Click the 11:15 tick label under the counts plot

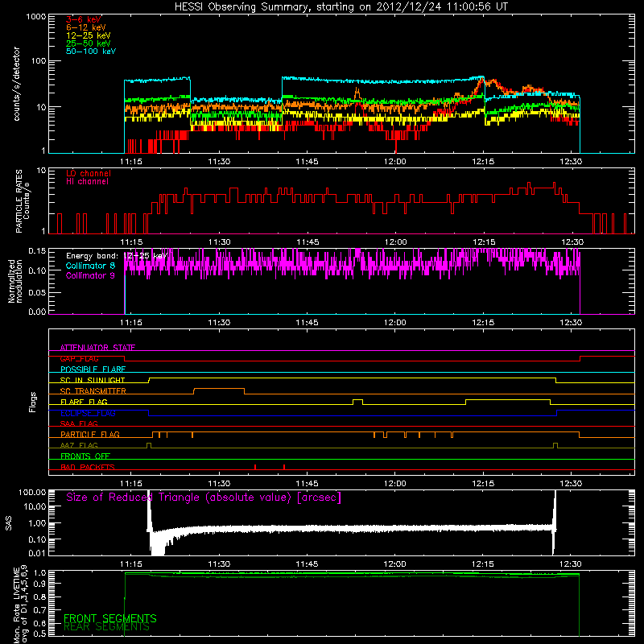click(x=131, y=162)
